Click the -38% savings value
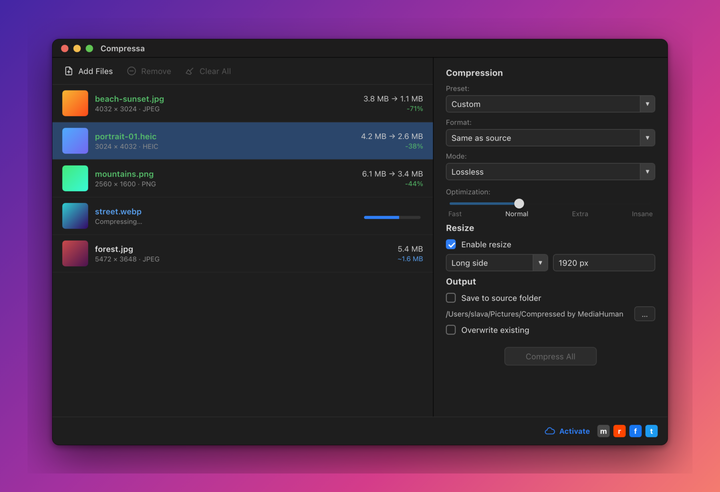 tap(414, 147)
